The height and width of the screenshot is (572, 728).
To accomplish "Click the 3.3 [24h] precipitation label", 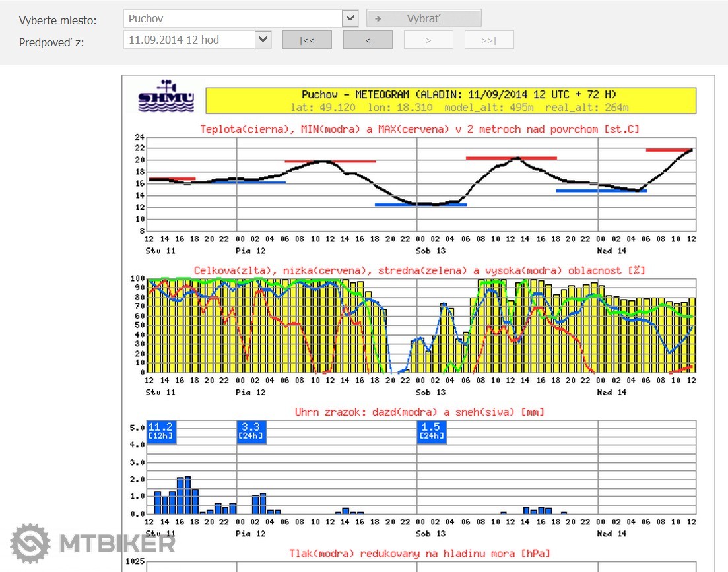I will pyautogui.click(x=251, y=431).
